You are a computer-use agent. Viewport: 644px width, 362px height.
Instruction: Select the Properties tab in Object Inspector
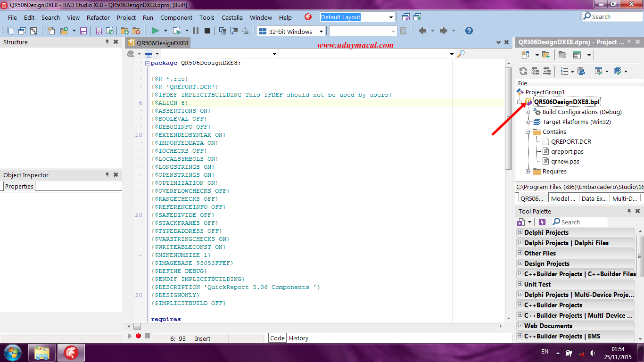19,186
